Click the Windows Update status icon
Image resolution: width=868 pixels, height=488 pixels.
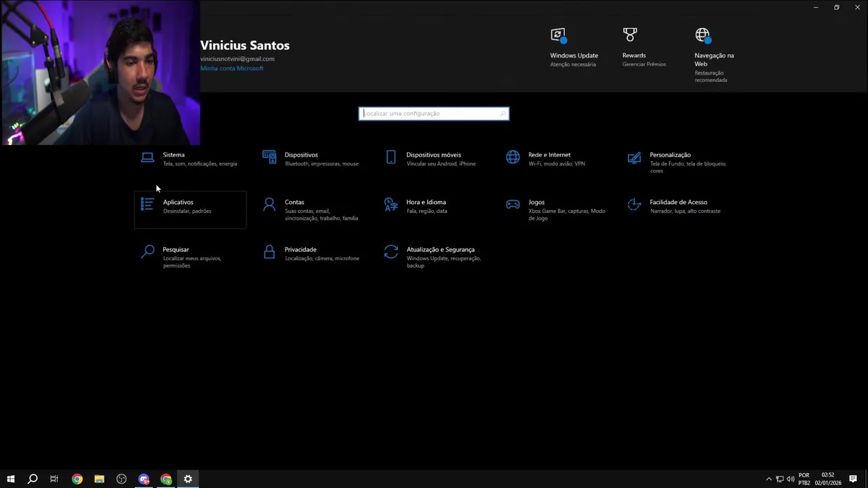tap(558, 35)
